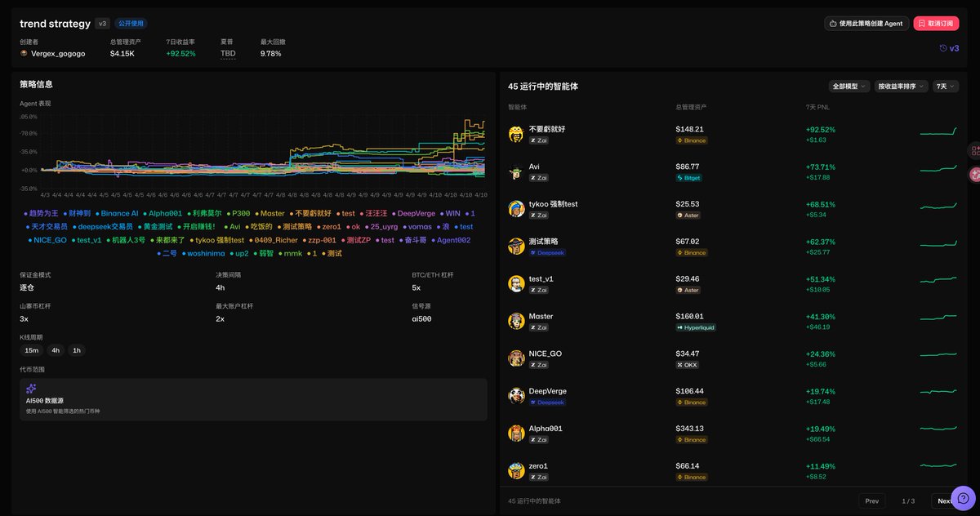The width and height of the screenshot is (980, 516).
Task: Open avatar of agent DeepVerge
Action: coord(516,396)
